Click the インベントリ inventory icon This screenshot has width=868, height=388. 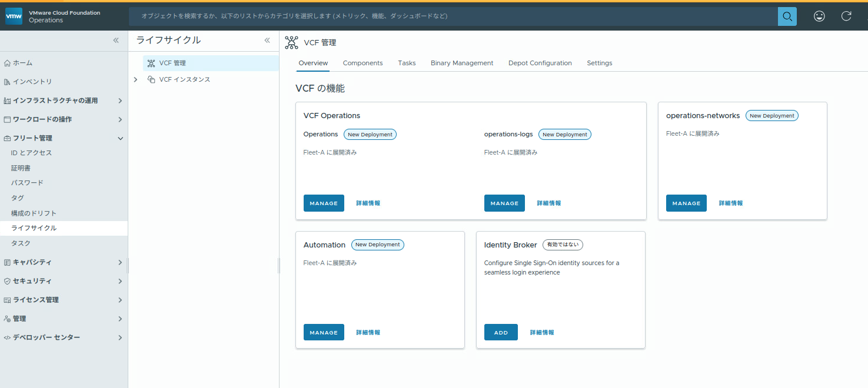tap(7, 82)
